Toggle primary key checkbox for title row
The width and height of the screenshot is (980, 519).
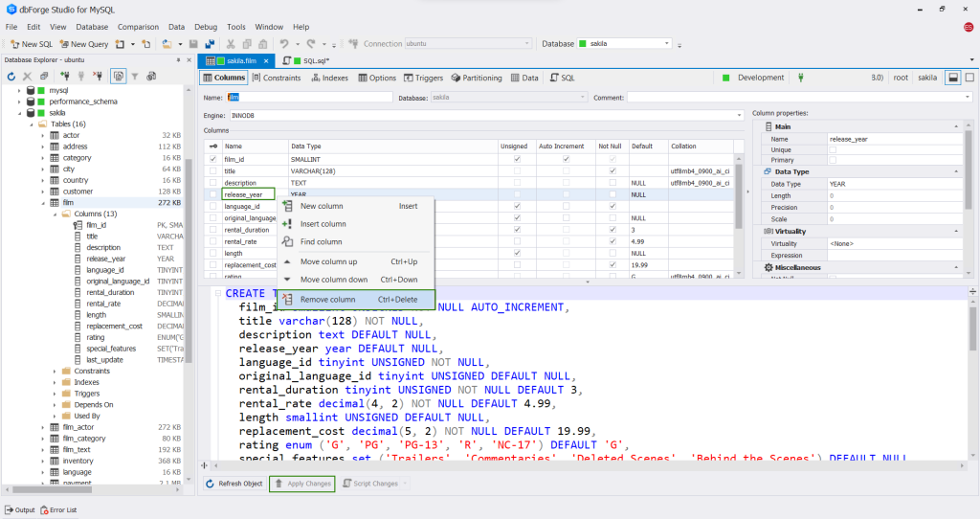pyautogui.click(x=213, y=170)
